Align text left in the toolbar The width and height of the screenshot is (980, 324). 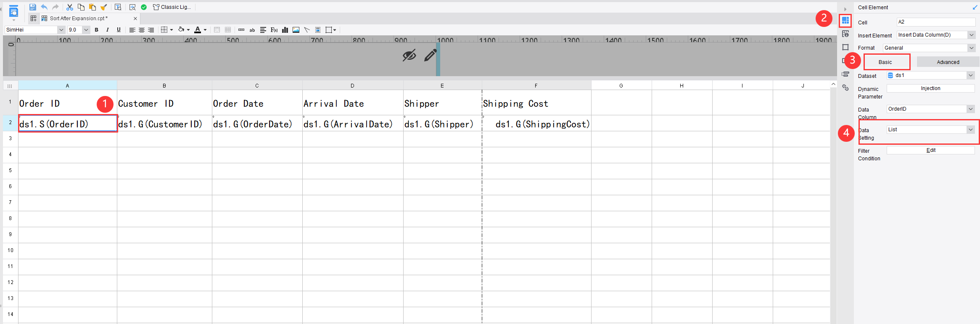pos(132,30)
